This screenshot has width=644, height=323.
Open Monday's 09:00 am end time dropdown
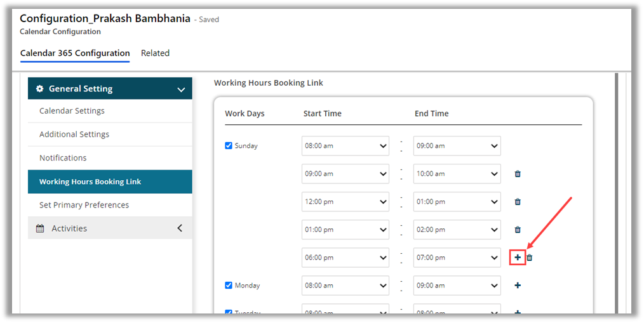pyautogui.click(x=457, y=286)
